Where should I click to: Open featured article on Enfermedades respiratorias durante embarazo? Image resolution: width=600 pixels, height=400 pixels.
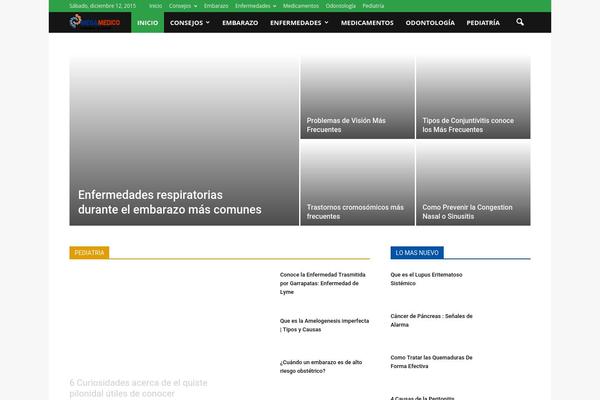[170, 202]
